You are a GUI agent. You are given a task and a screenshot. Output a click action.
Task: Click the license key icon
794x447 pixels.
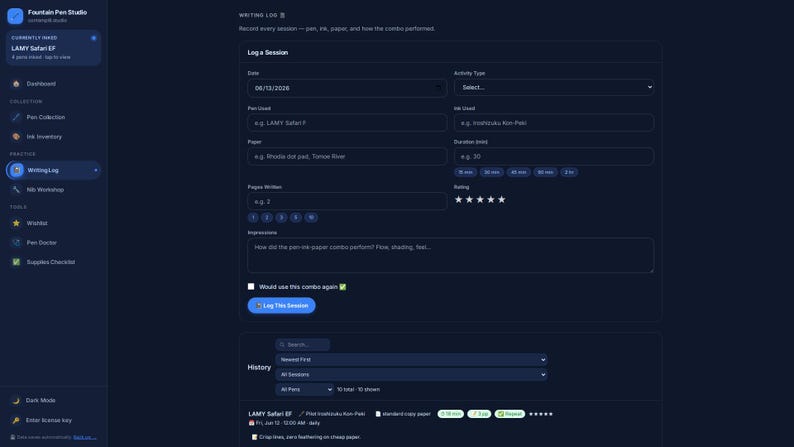point(16,420)
